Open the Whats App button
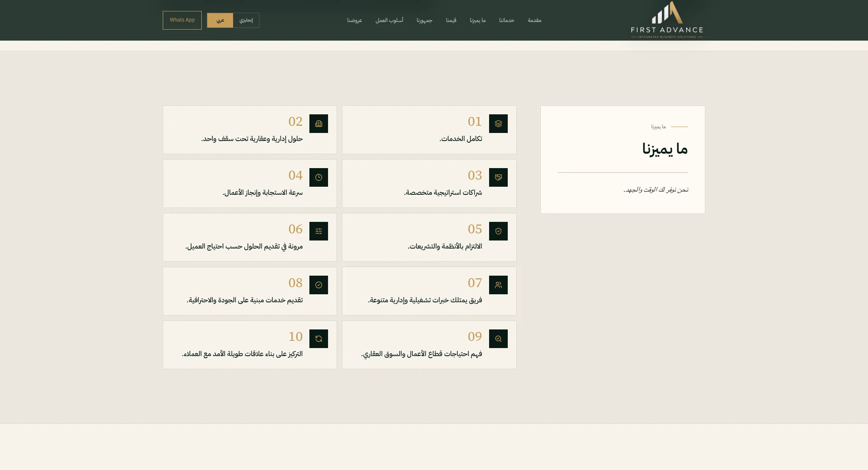Screen dimensions: 868x470 pyautogui.click(x=182, y=20)
